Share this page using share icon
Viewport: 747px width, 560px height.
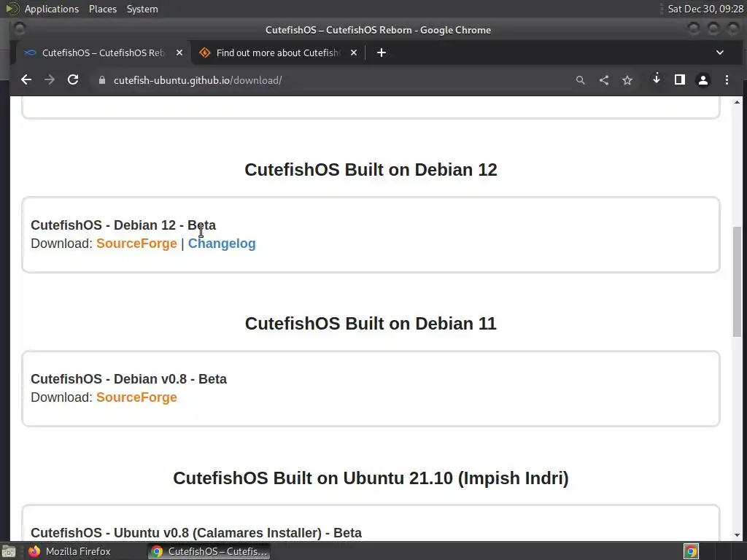pos(603,80)
